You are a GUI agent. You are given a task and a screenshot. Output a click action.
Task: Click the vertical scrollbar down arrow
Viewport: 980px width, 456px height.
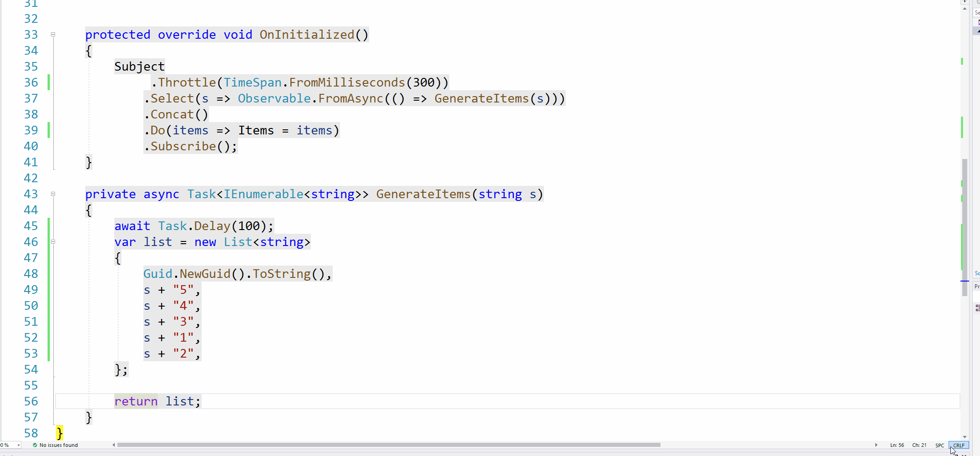click(965, 436)
